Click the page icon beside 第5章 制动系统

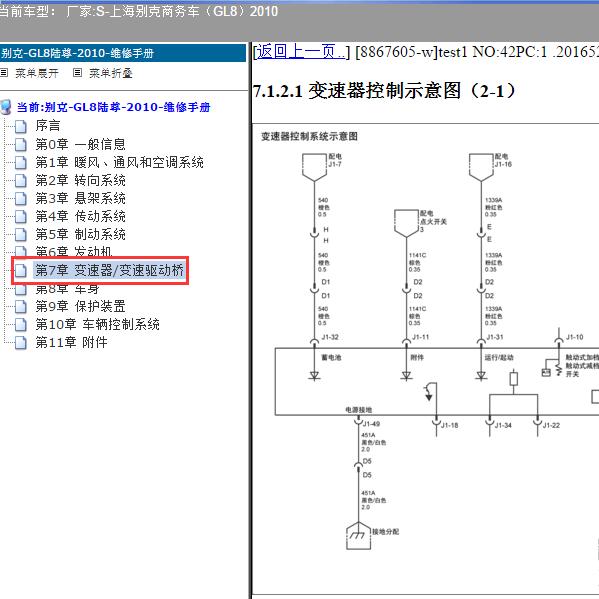[x=21, y=235]
